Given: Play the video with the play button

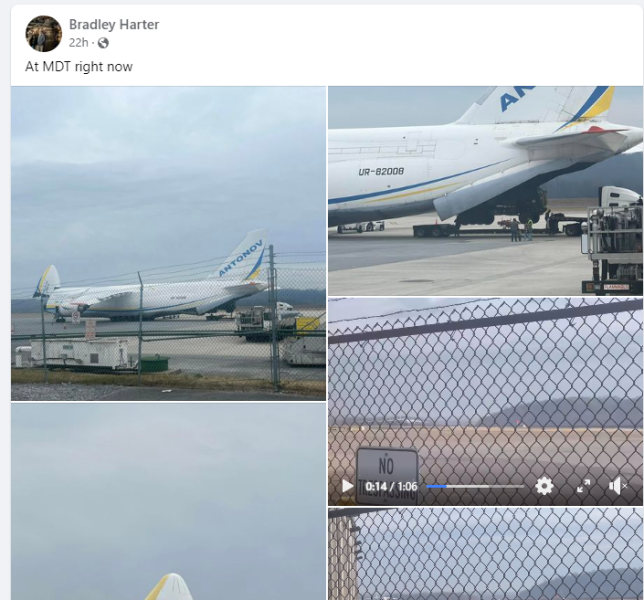Looking at the screenshot, I should [347, 486].
